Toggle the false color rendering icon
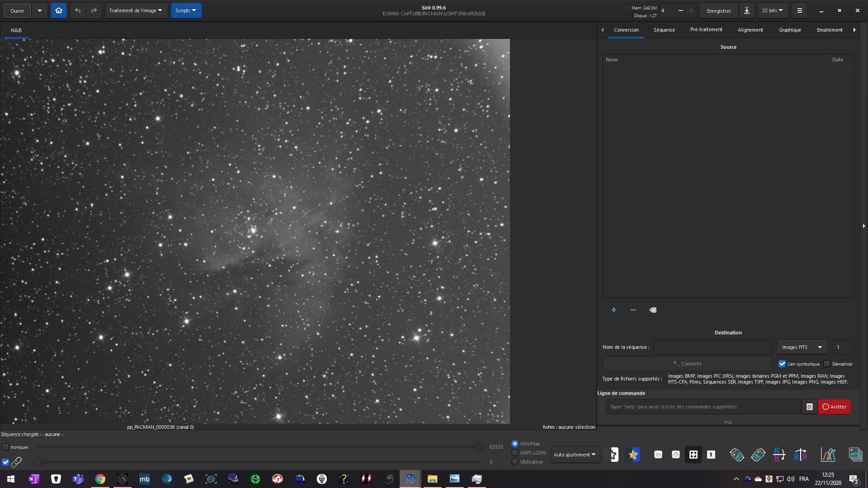Viewport: 868px width, 488px height. click(633, 455)
